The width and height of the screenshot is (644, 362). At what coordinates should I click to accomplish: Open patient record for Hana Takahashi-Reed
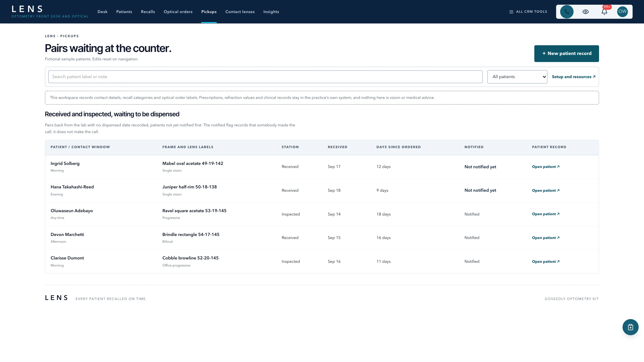pyautogui.click(x=546, y=190)
